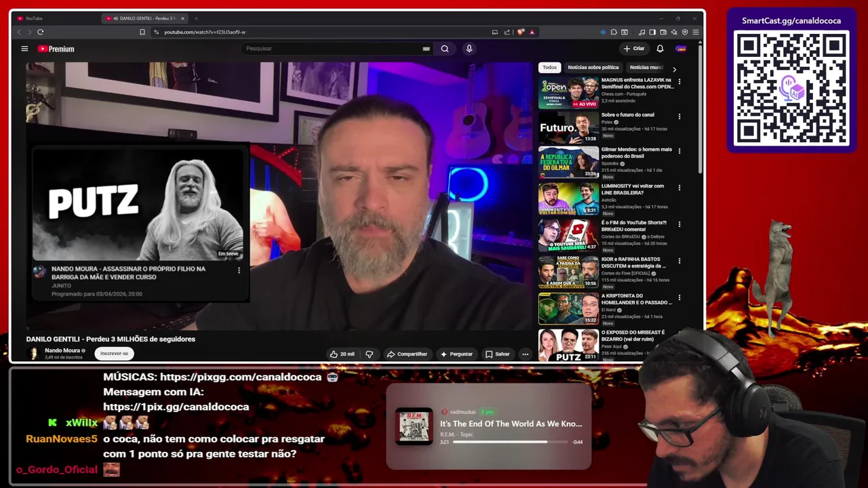Viewport: 868px width, 488px height.
Task: Click Salvar to save video
Action: coord(498,354)
